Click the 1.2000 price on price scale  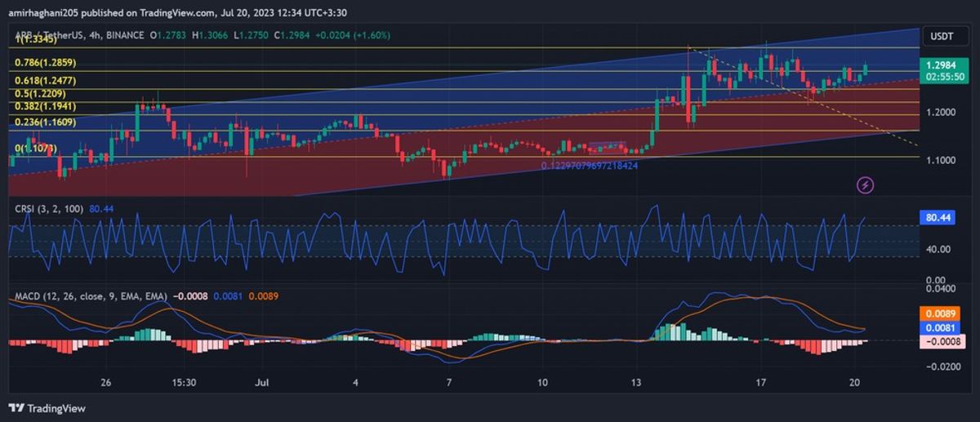click(x=942, y=112)
